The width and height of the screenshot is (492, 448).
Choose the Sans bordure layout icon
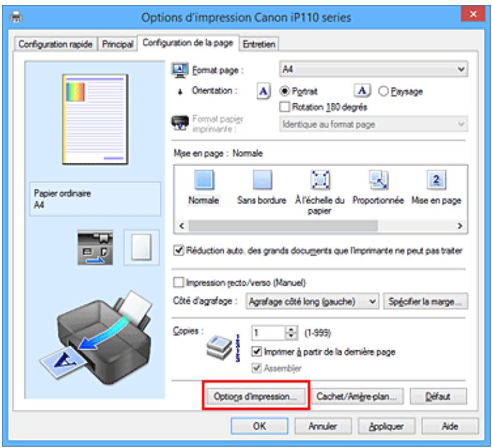click(x=263, y=180)
